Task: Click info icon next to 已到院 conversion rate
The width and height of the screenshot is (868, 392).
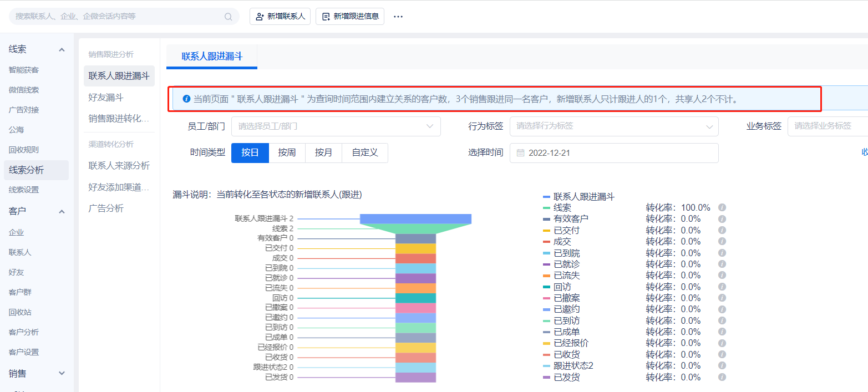Action: (x=722, y=253)
